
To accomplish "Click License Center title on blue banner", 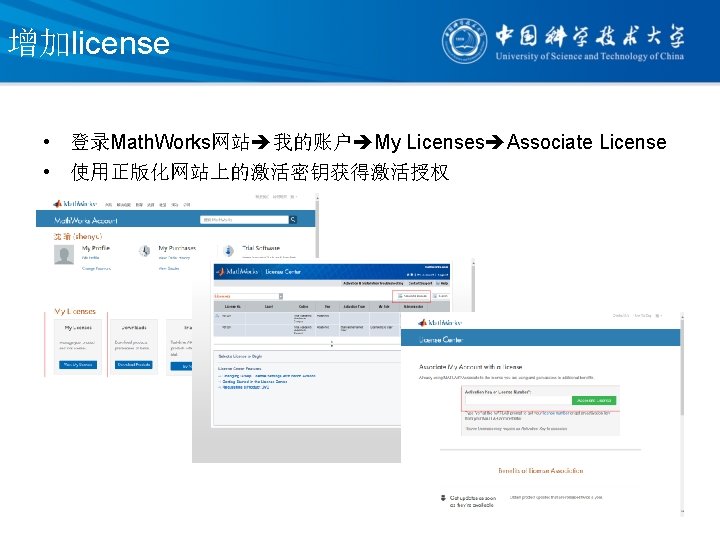I will (441, 340).
